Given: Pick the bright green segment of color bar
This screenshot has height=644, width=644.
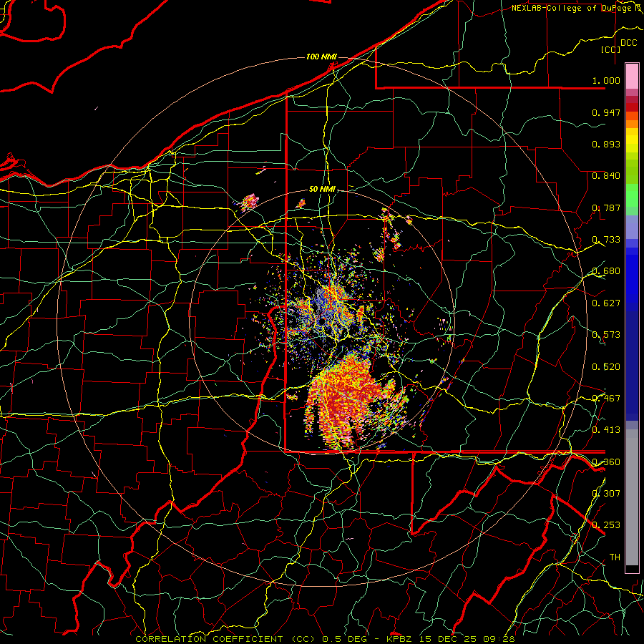Looking at the screenshot, I should [632, 195].
